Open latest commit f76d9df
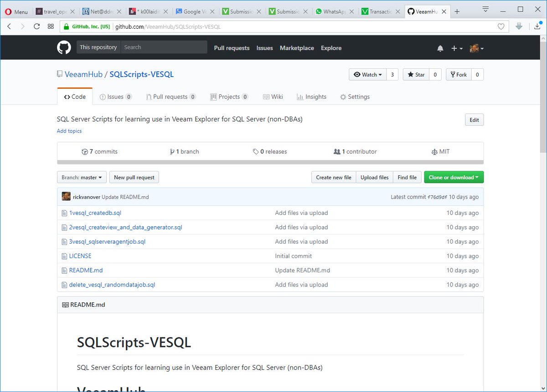 click(437, 197)
